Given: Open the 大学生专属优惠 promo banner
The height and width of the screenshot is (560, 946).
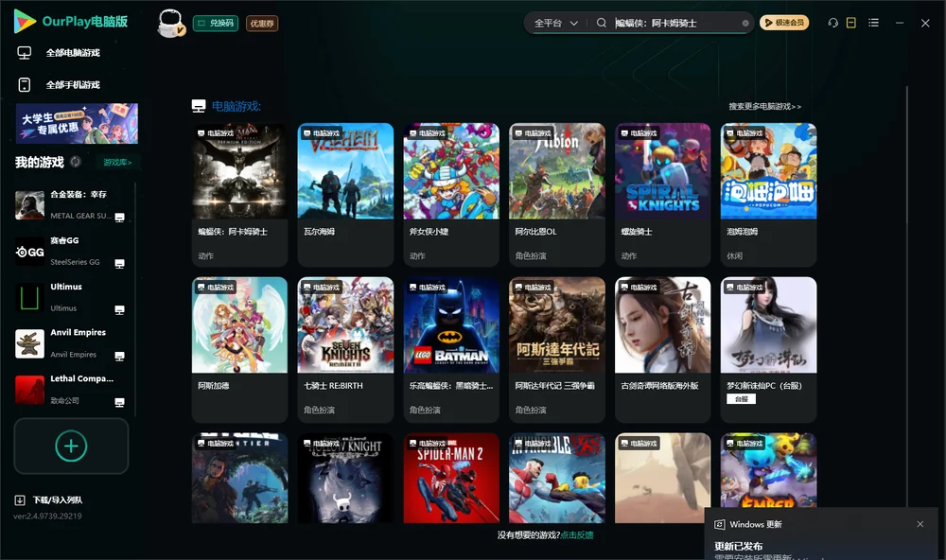Looking at the screenshot, I should point(77,123).
